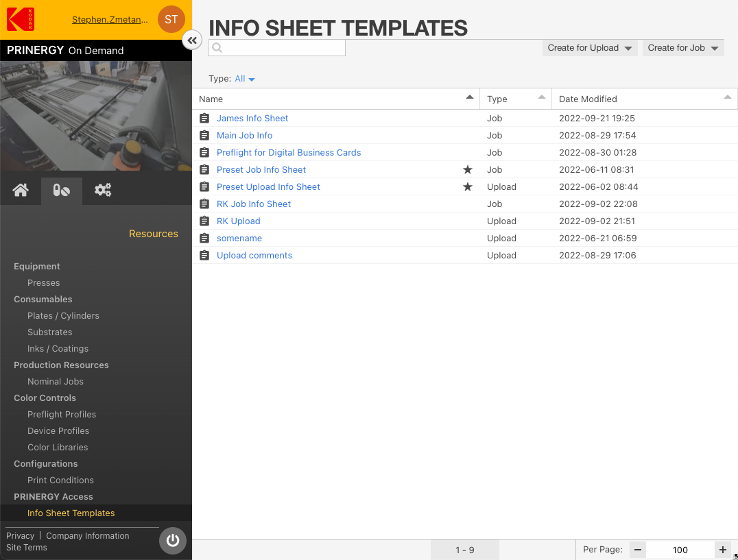Go to Print Conditions in sidebar

coord(60,480)
